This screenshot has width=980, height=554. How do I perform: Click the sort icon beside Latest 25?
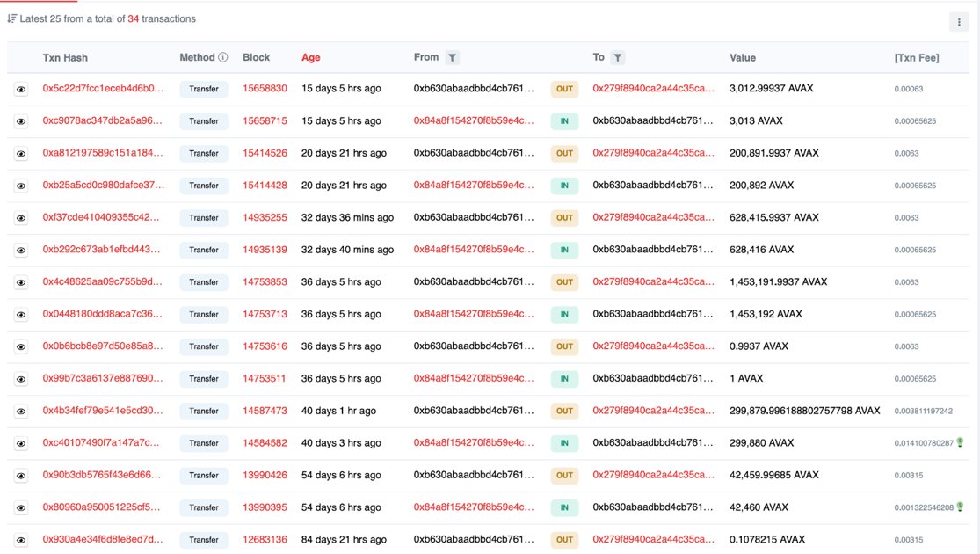point(12,18)
